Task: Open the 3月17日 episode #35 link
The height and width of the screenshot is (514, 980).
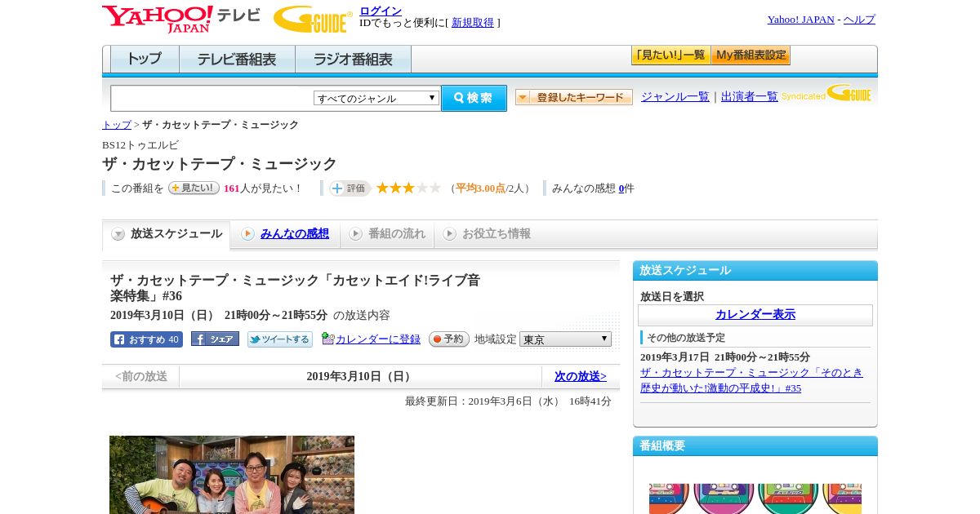Action: (x=751, y=380)
